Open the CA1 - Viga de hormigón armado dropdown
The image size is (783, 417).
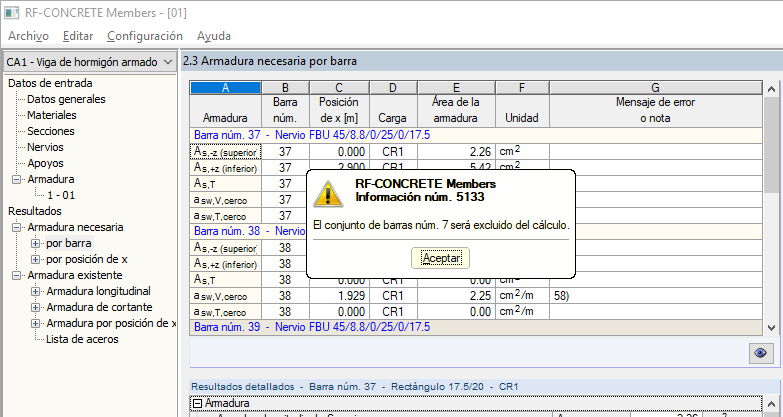tap(90, 62)
